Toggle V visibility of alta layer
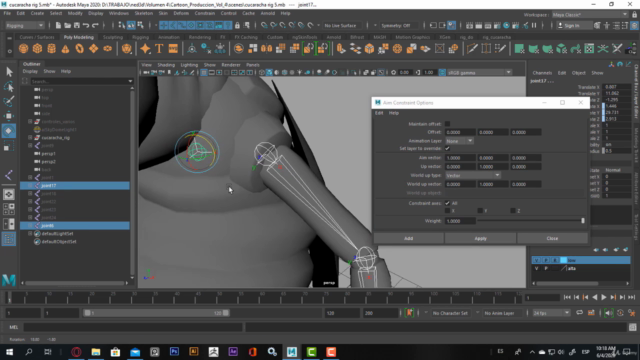The image size is (640, 360). [536, 268]
